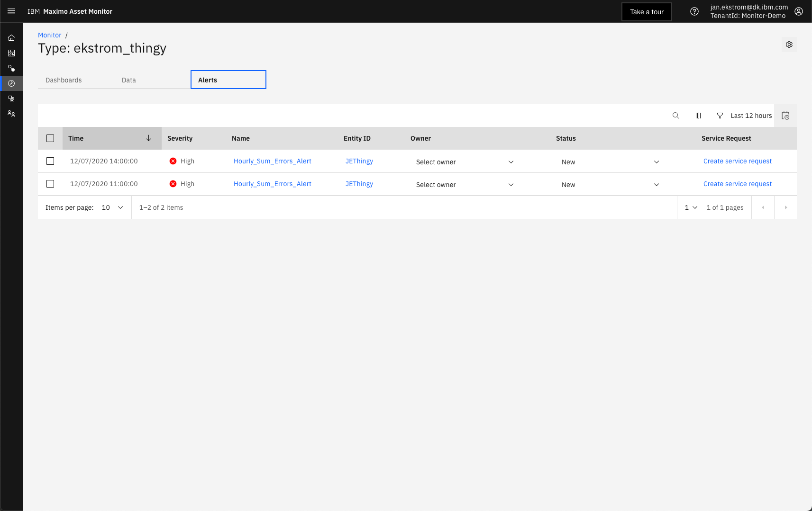Select all alerts header checkbox
This screenshot has height=511, width=812.
(50, 138)
